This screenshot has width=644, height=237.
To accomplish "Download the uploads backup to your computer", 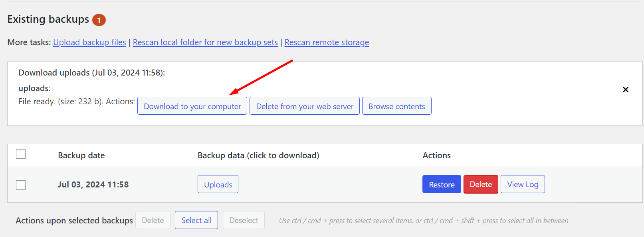I will click(192, 106).
